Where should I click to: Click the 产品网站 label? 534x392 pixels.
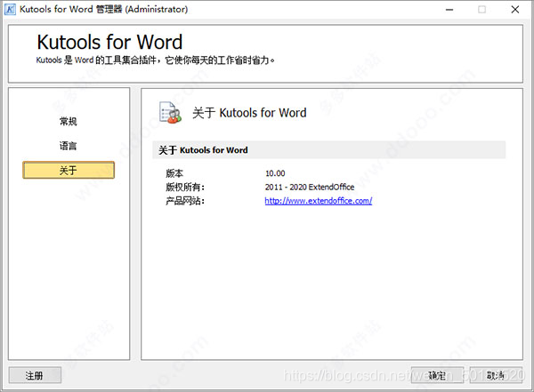point(185,201)
